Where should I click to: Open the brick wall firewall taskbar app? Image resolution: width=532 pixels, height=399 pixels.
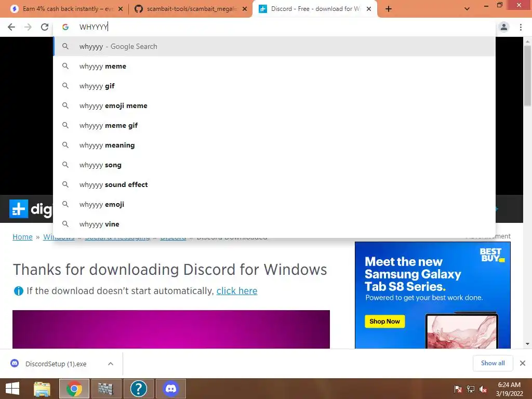106,389
